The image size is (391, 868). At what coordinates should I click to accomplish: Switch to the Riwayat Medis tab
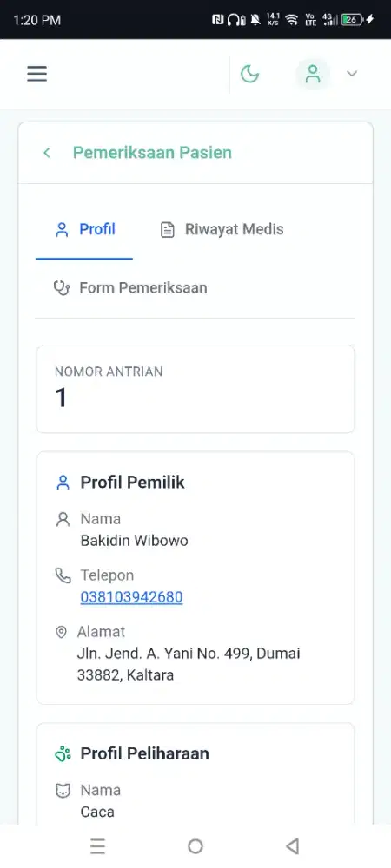tap(222, 229)
